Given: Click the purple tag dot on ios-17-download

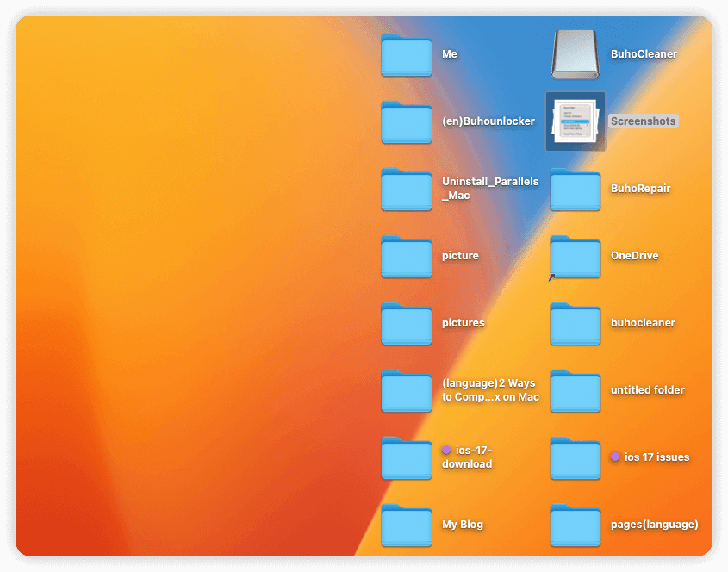Looking at the screenshot, I should click(446, 449).
